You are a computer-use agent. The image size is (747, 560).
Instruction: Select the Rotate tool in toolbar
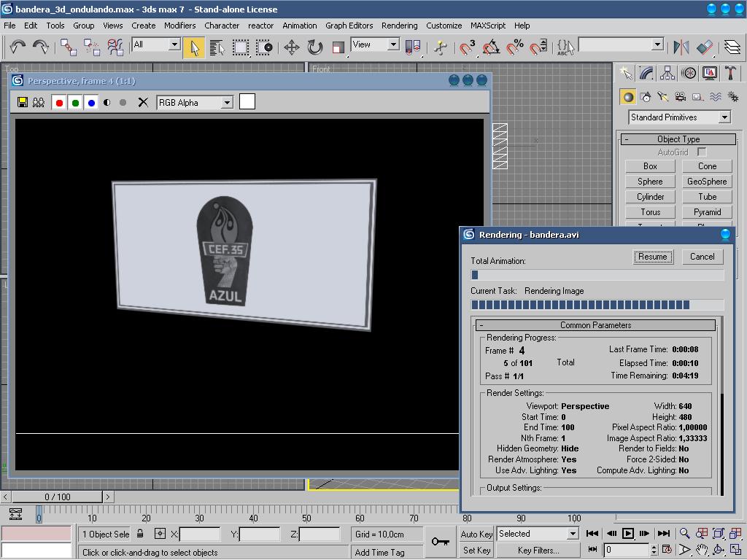pyautogui.click(x=315, y=47)
